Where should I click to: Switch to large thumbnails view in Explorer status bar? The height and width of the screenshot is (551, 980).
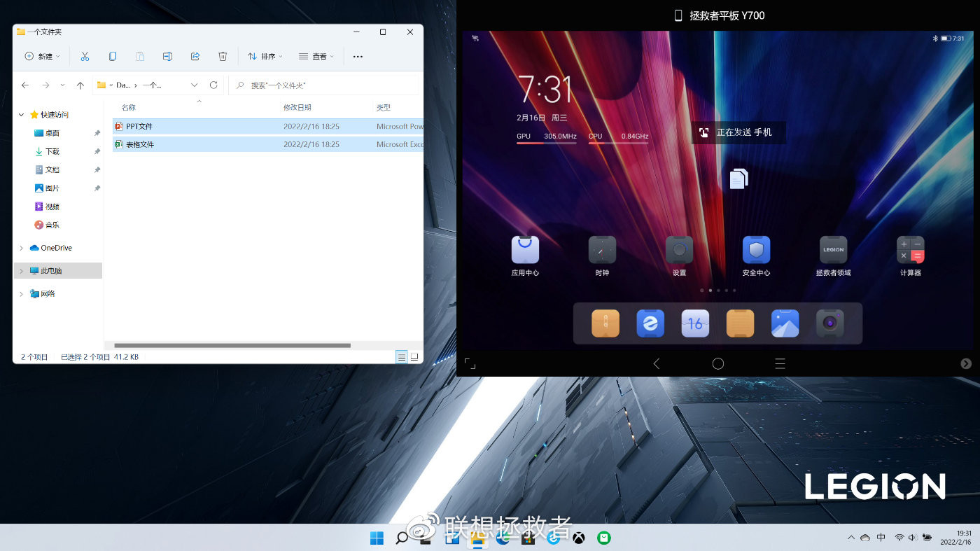click(x=414, y=357)
